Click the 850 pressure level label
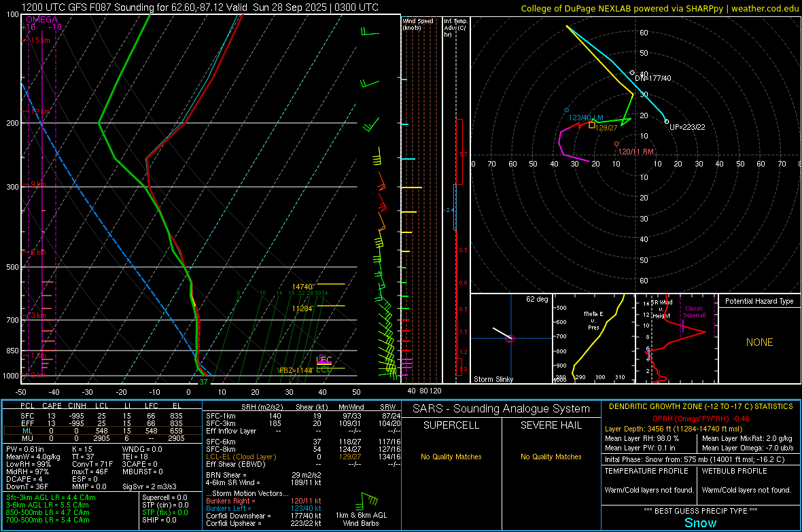Image resolution: width=802 pixels, height=532 pixels. [12, 351]
